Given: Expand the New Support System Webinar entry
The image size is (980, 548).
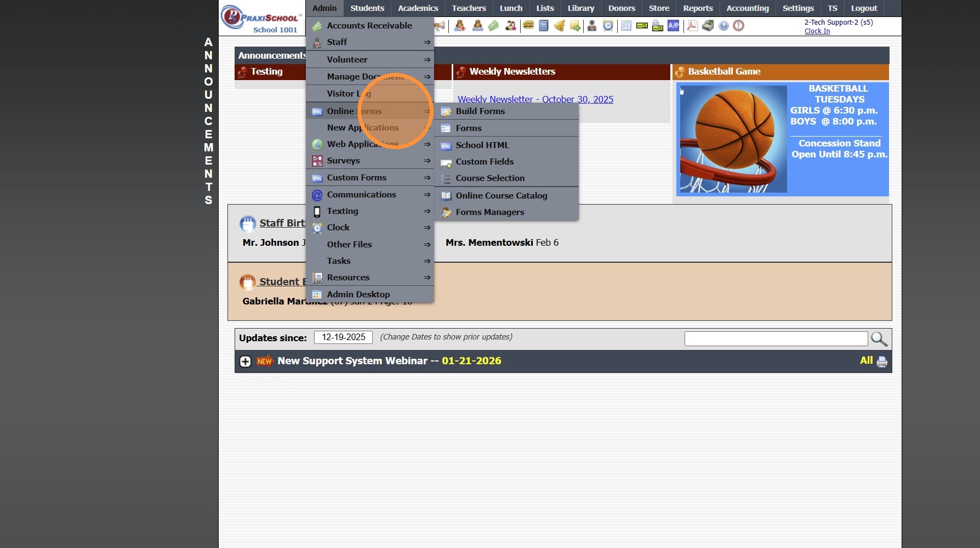Looking at the screenshot, I should [244, 361].
